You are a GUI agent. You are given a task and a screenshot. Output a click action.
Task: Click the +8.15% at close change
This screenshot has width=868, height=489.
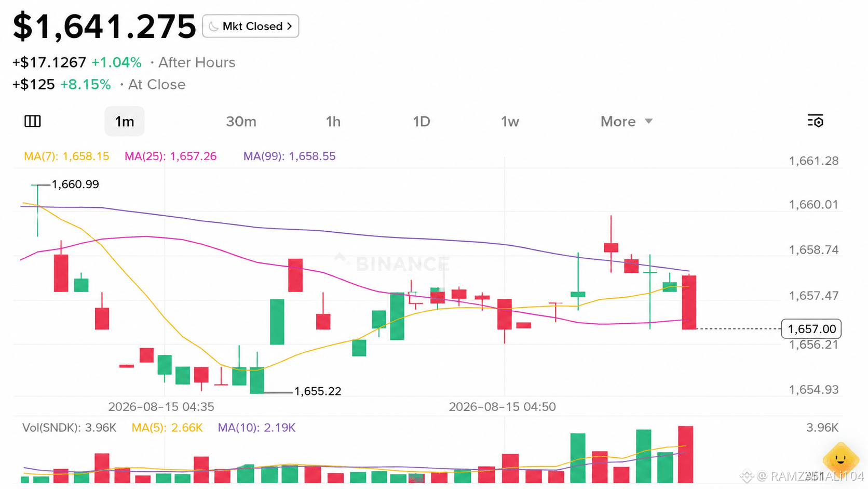86,85
